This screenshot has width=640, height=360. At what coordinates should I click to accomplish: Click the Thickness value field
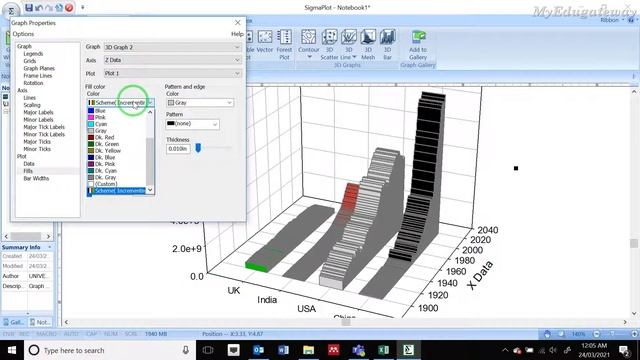pos(178,149)
